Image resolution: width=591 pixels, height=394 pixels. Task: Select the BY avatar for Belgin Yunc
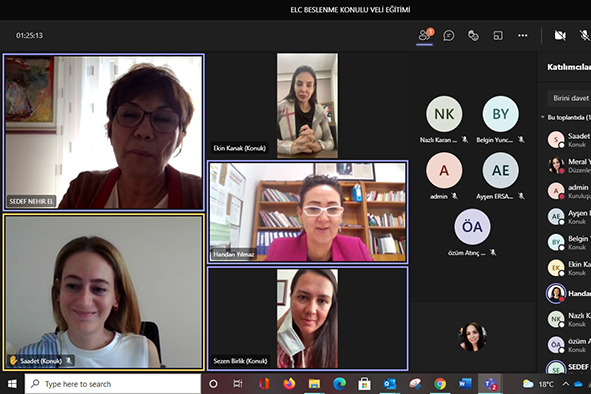point(501,114)
